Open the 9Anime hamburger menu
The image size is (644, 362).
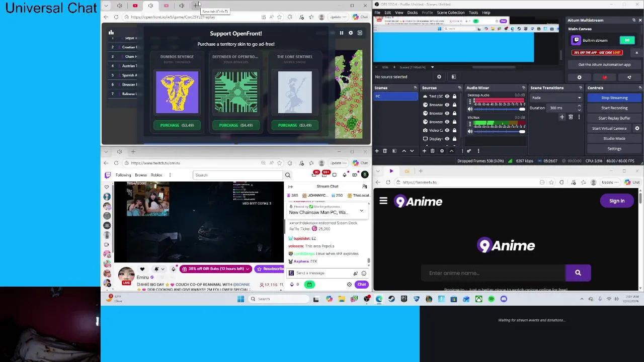point(383,201)
